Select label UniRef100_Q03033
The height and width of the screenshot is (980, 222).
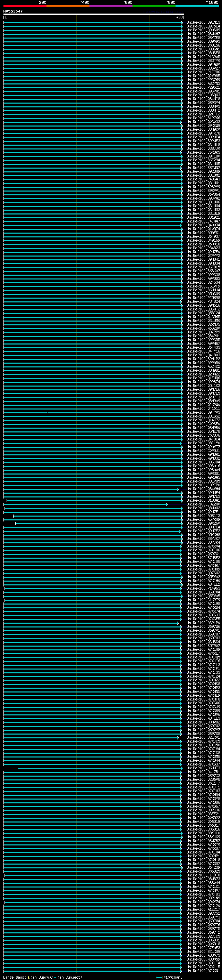(x=203, y=122)
